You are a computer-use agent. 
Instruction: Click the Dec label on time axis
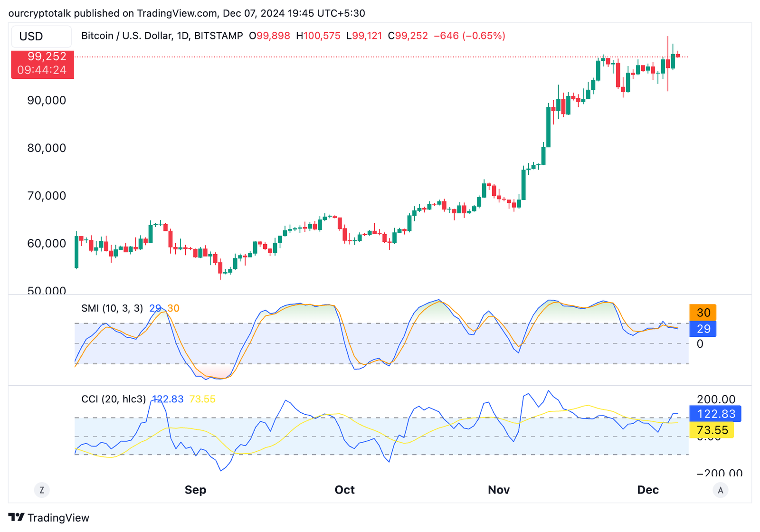click(x=647, y=490)
